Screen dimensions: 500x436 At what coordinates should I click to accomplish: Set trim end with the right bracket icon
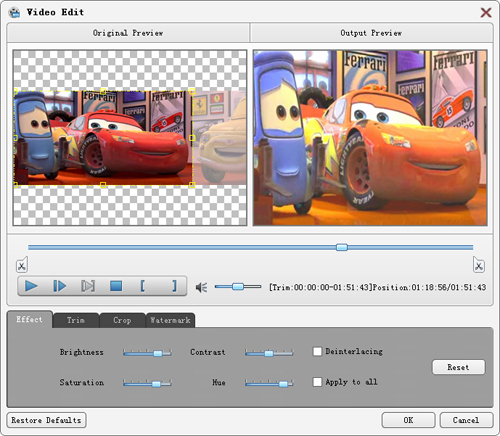point(174,286)
